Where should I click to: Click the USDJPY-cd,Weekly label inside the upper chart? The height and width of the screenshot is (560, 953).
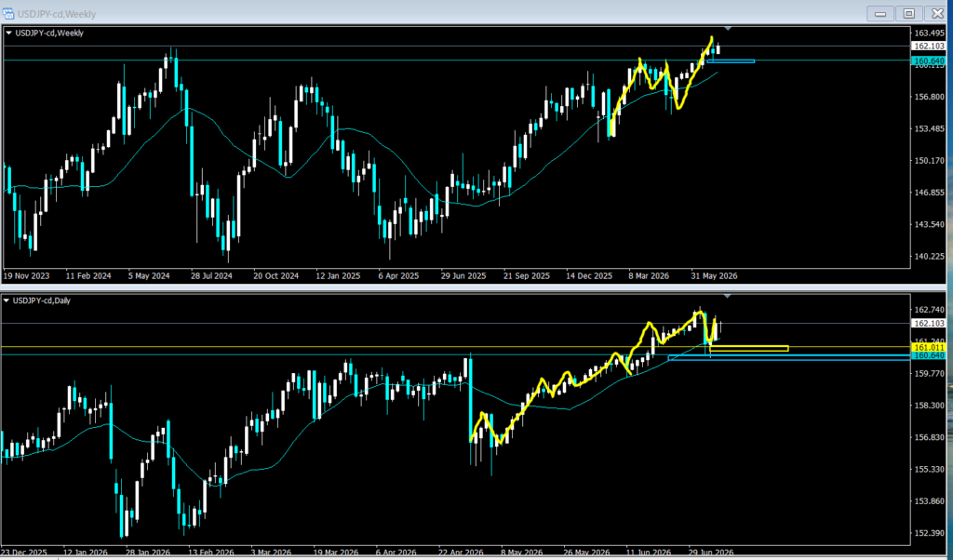[x=49, y=33]
